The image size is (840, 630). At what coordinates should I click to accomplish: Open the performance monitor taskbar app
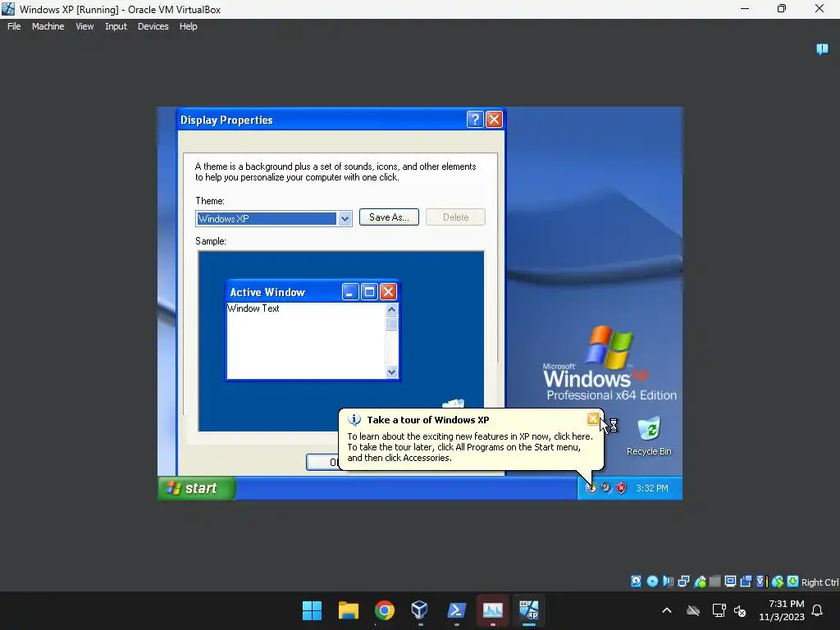point(493,610)
